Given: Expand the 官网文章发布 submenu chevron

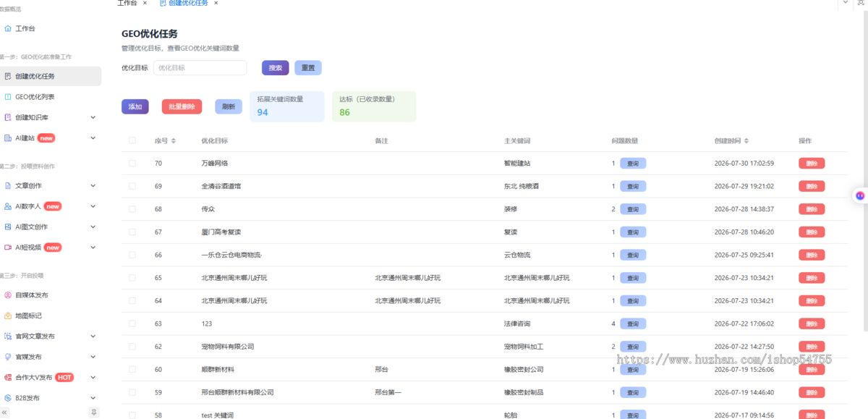Looking at the screenshot, I should point(93,336).
